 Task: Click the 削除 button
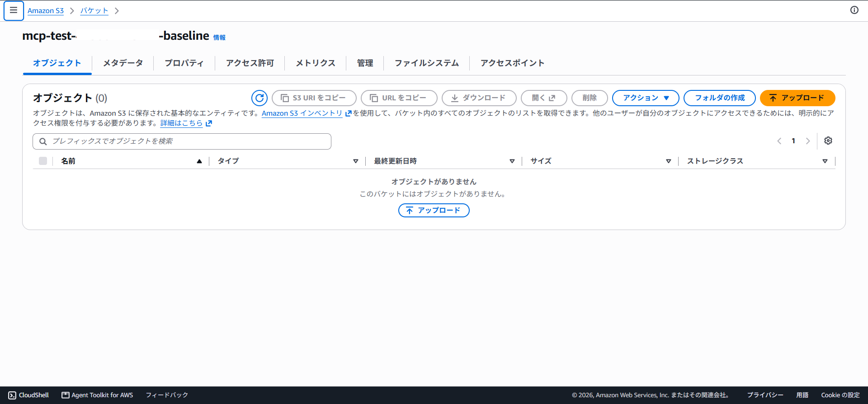click(590, 98)
